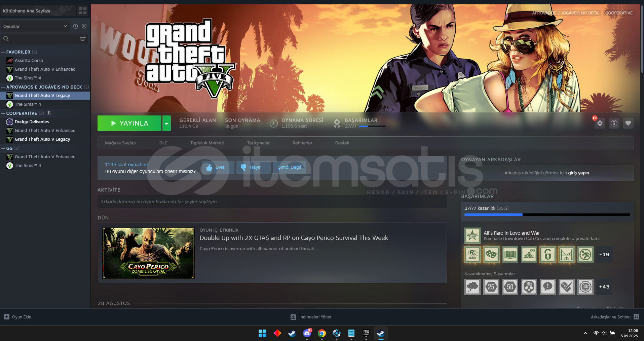Collapse the GG collection

click(3, 148)
